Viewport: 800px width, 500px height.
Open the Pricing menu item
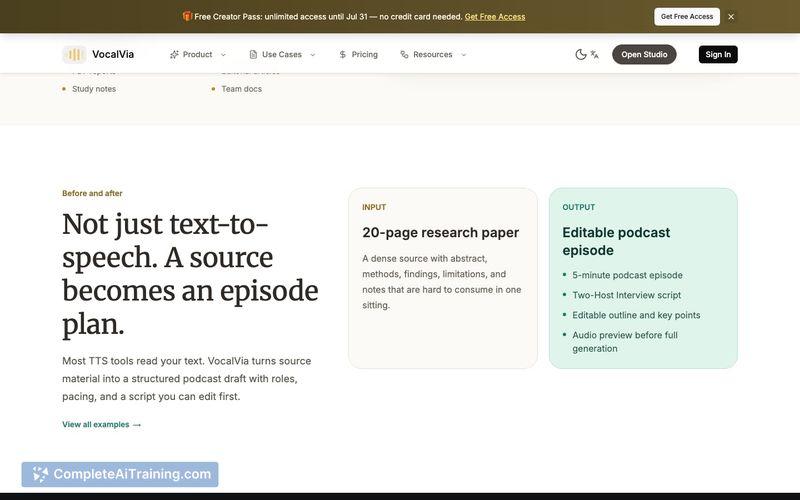tap(359, 55)
